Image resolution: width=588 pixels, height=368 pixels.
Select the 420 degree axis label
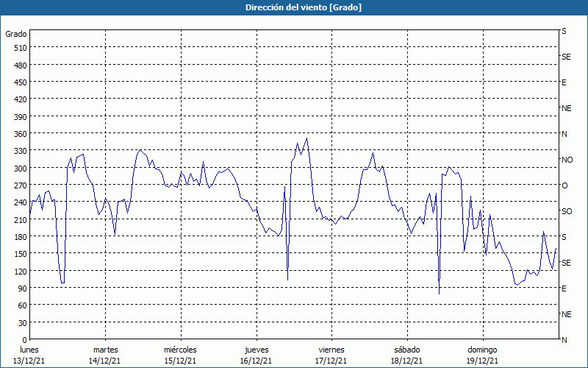coord(21,99)
